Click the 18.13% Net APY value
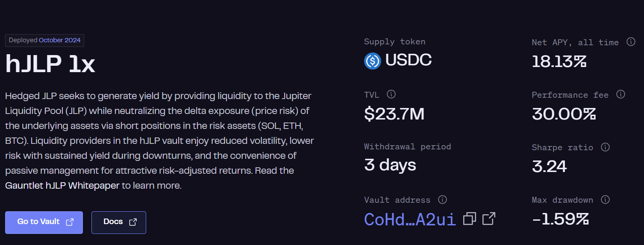Image resolution: width=644 pixels, height=245 pixels. click(559, 62)
